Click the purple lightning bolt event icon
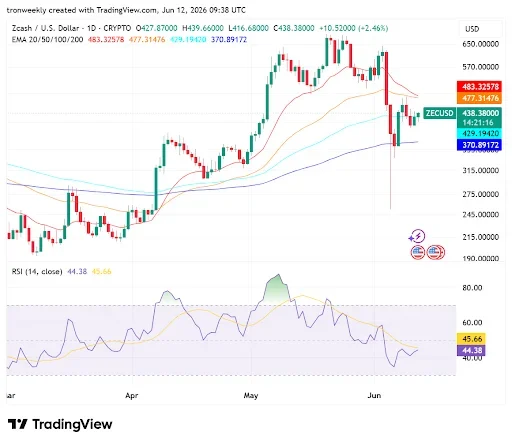Viewport: 512px width, 444px height. (417, 237)
